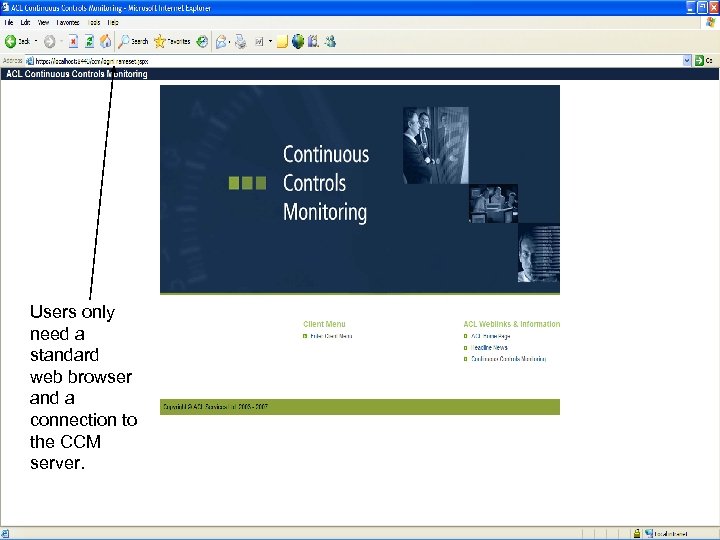Viewport: 720px width, 540px height.
Task: Click the status bar page icon
Action: click(5, 534)
